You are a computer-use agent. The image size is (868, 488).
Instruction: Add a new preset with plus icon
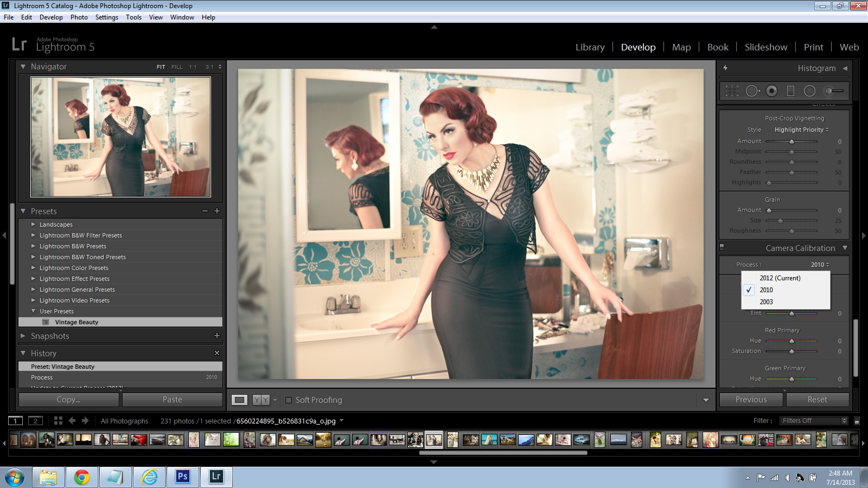pyautogui.click(x=217, y=211)
